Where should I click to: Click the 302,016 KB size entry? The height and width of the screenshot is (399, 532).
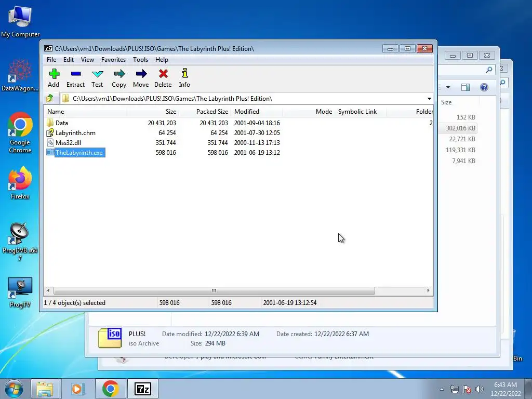coord(460,128)
